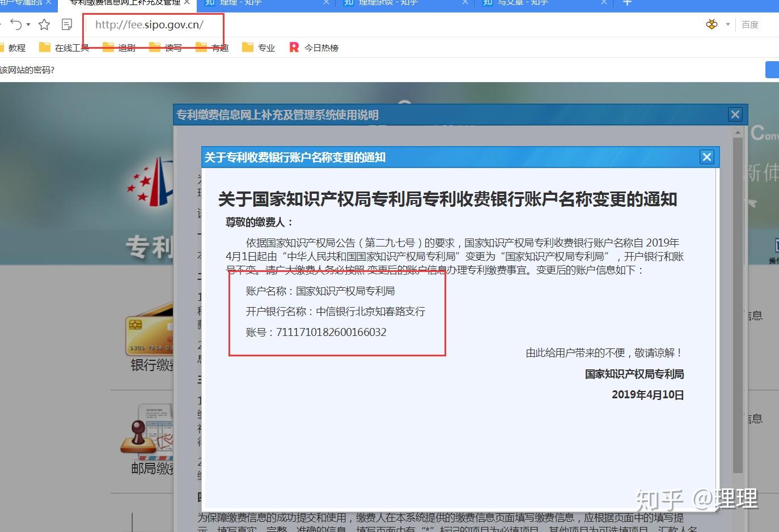Open the 专业 bookmark folder
779x532 pixels.
point(259,48)
